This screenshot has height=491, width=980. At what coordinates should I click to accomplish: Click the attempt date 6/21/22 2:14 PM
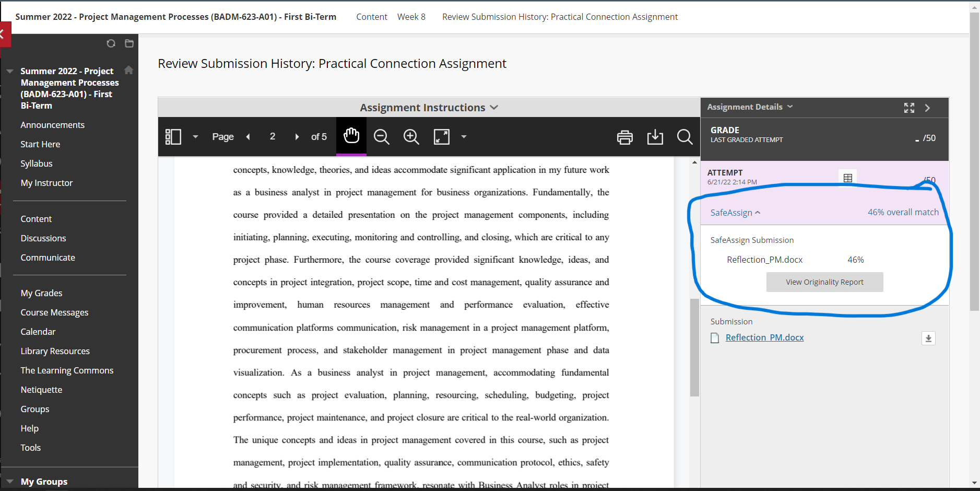732,182
